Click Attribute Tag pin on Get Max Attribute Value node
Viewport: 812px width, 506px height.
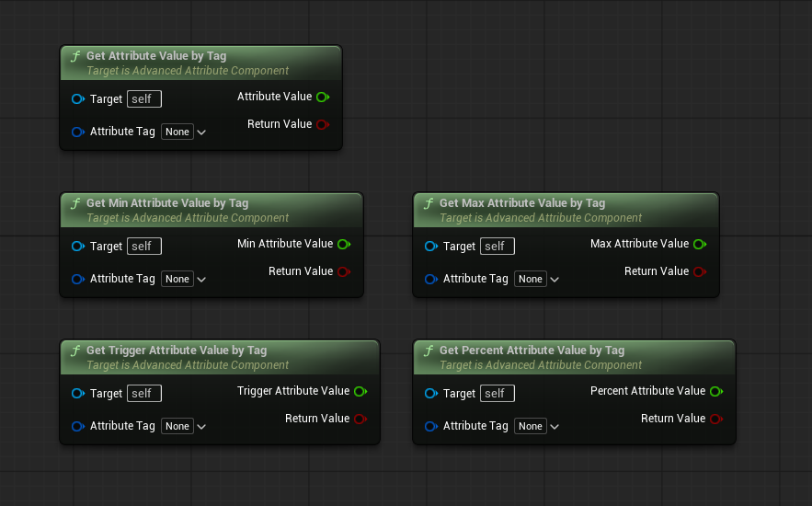click(431, 279)
